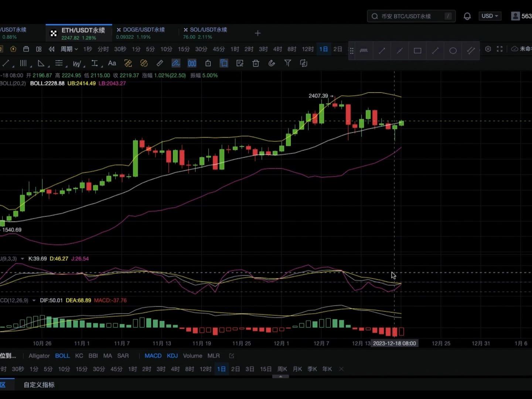The height and width of the screenshot is (399, 532).
Task: Open the 自定义指标 tab
Action: point(39,385)
